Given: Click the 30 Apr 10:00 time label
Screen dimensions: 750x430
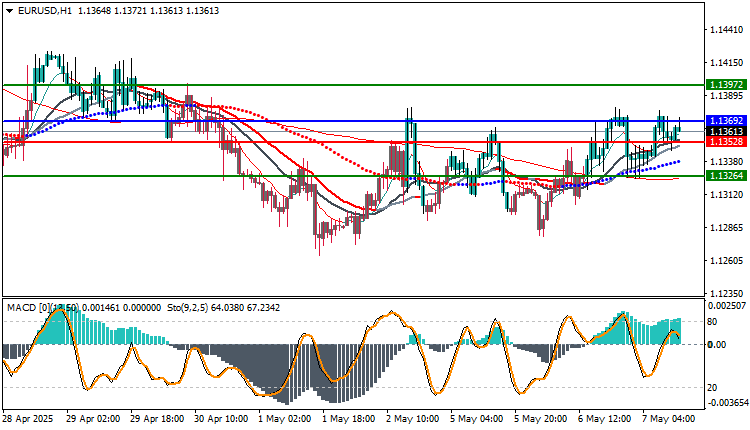Looking at the screenshot, I should [x=221, y=419].
